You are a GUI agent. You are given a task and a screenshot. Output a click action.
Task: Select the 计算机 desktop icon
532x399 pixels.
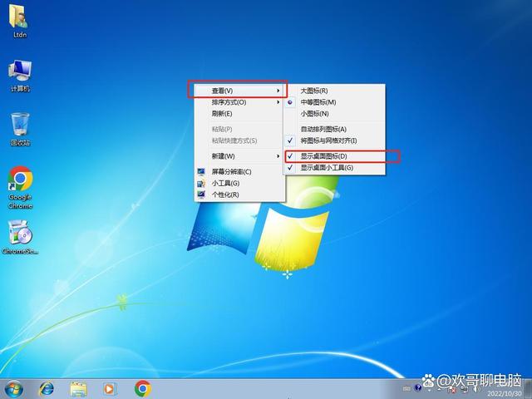(x=20, y=73)
